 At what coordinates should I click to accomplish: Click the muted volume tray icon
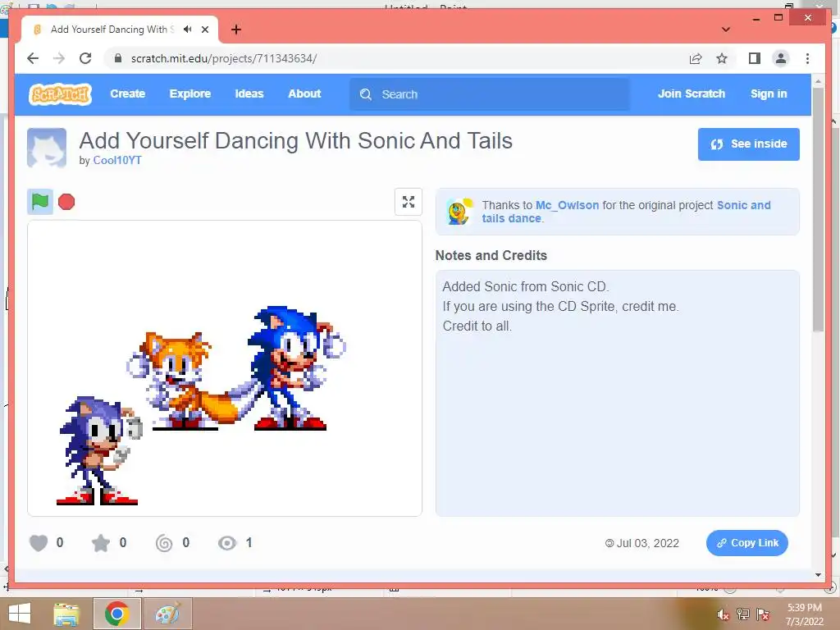[724, 614]
